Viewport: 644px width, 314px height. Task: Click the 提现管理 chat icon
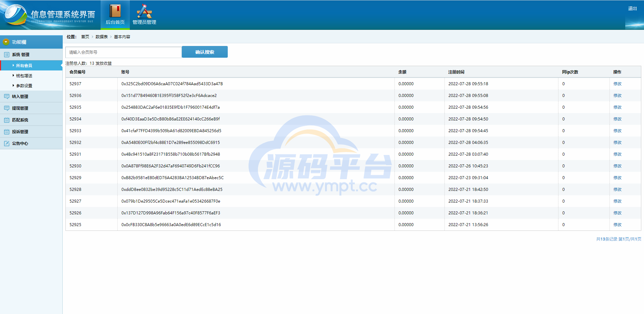6,108
